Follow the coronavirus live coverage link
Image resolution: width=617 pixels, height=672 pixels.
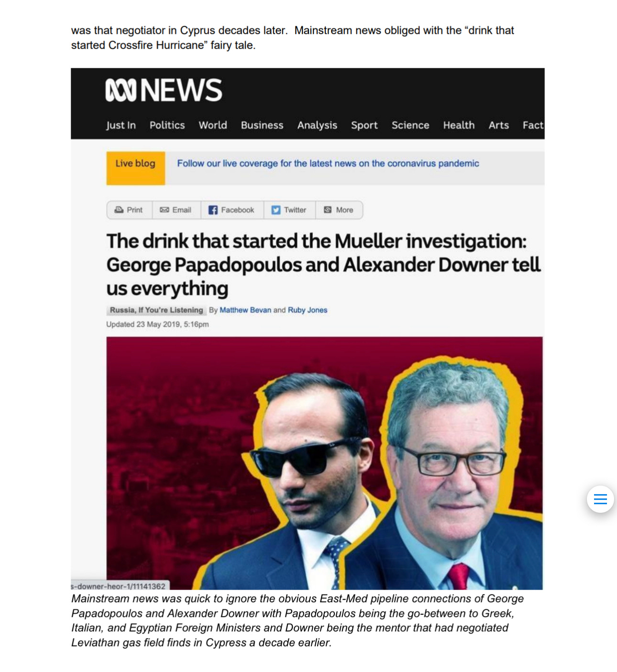[x=328, y=164]
